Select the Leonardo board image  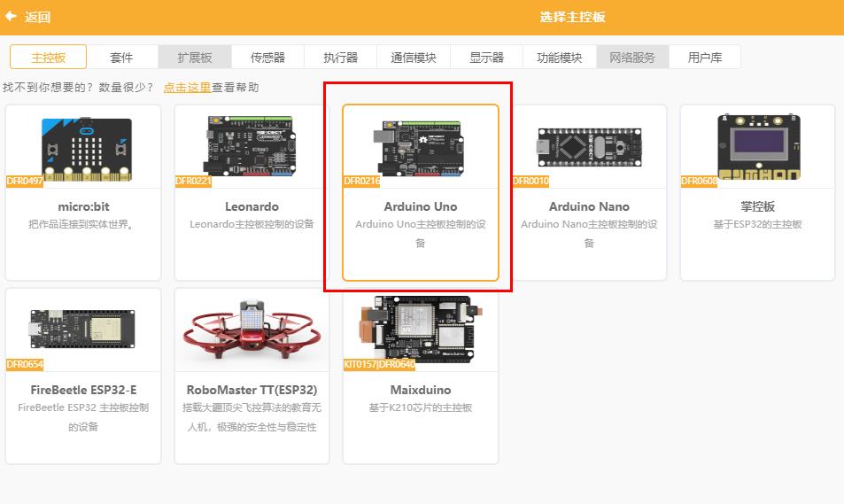click(249, 145)
